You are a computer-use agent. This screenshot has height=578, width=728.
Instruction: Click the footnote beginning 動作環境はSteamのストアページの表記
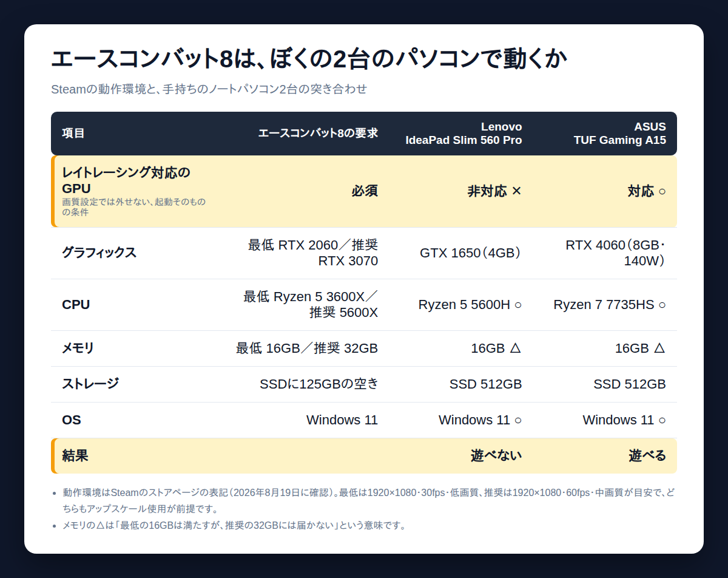click(x=369, y=500)
